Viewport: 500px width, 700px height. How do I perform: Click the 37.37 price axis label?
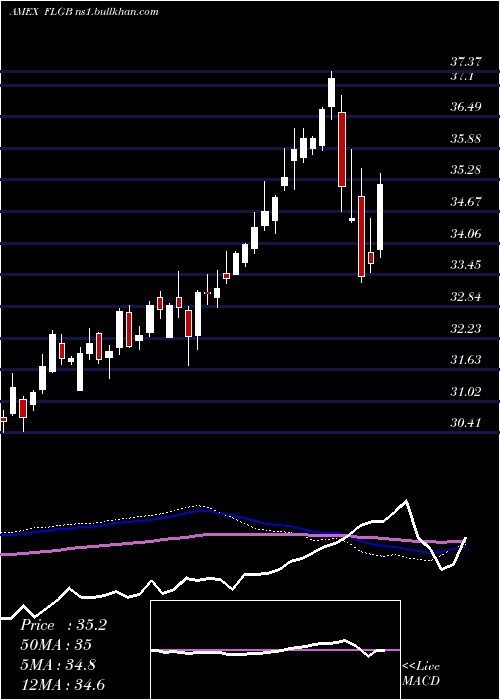(465, 61)
